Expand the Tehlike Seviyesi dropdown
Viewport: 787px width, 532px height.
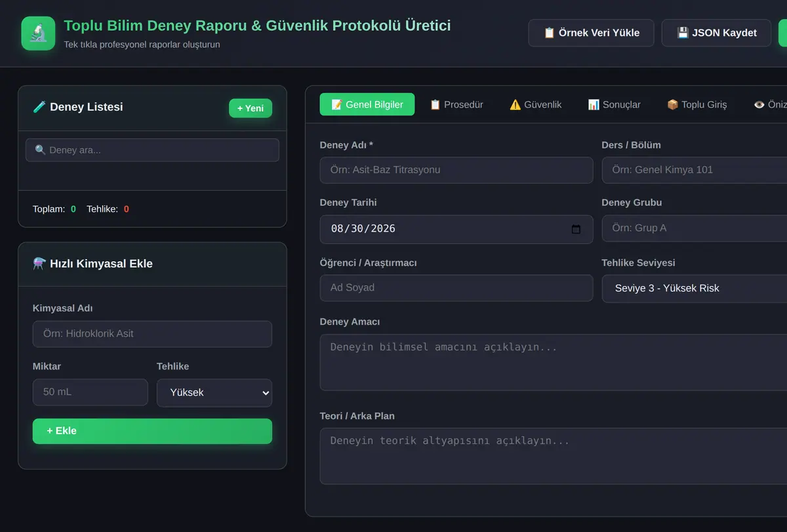695,288
